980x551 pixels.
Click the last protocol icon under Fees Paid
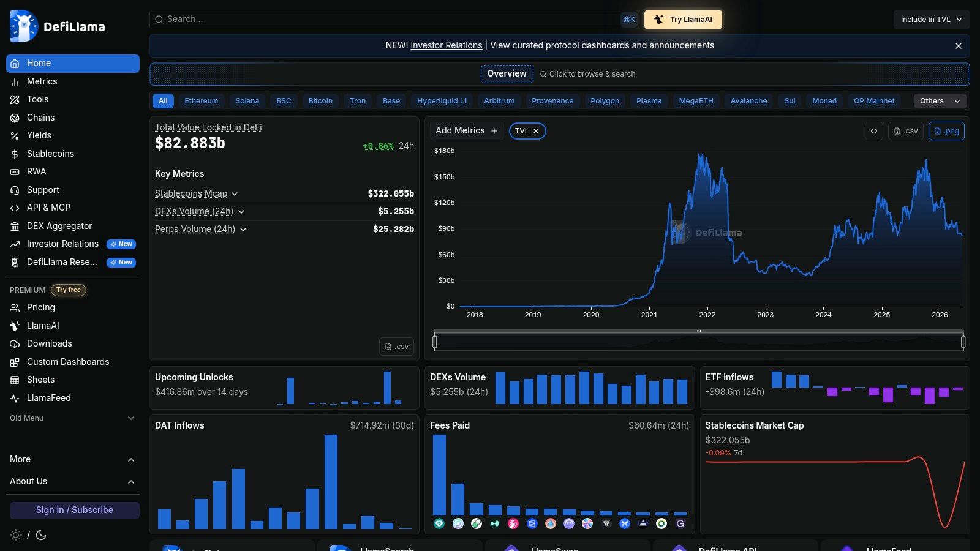[x=680, y=523]
